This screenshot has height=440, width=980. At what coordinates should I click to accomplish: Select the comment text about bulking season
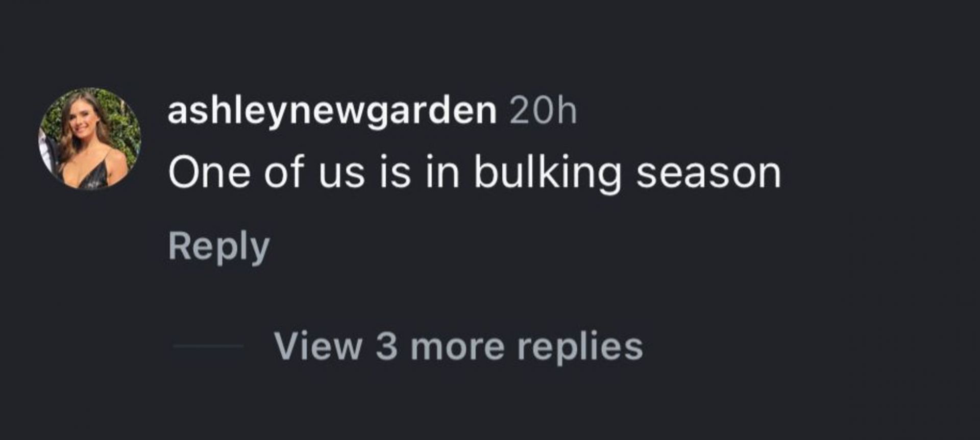(x=474, y=173)
